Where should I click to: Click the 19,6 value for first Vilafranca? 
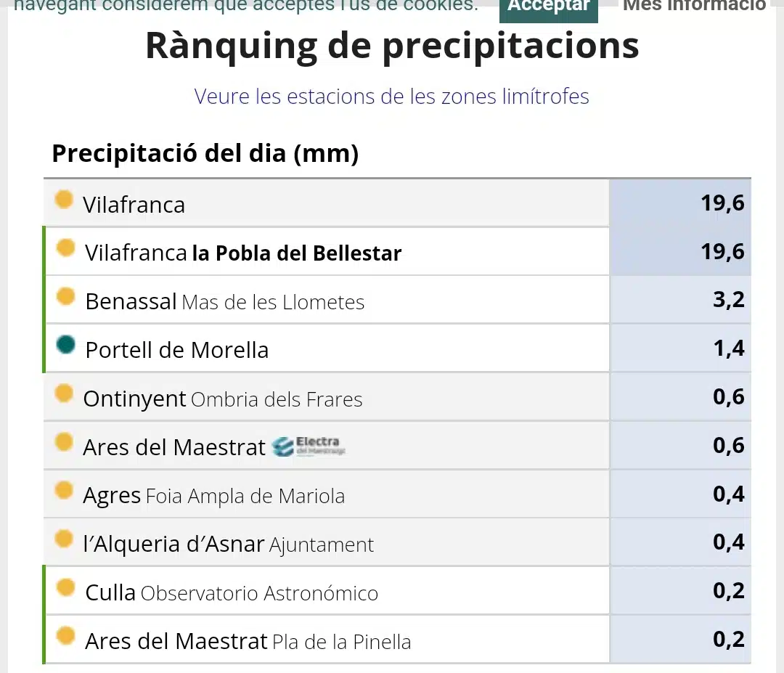pyautogui.click(x=722, y=203)
